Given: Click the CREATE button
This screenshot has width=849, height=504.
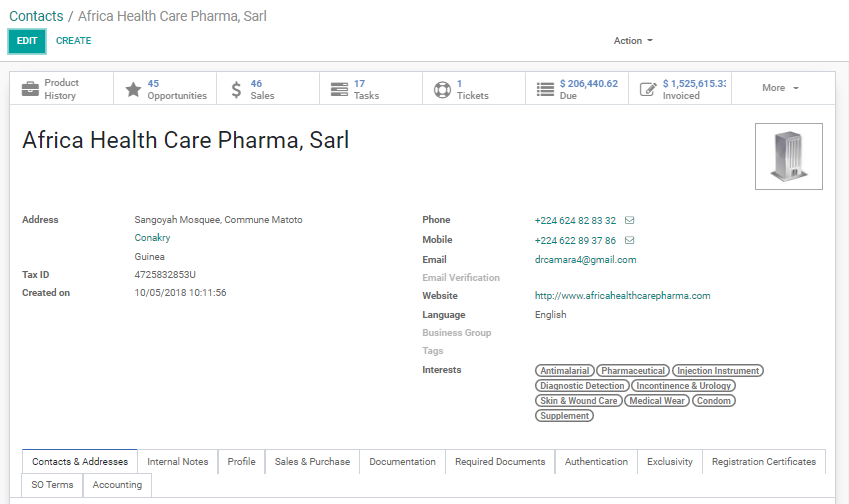Looking at the screenshot, I should (74, 41).
